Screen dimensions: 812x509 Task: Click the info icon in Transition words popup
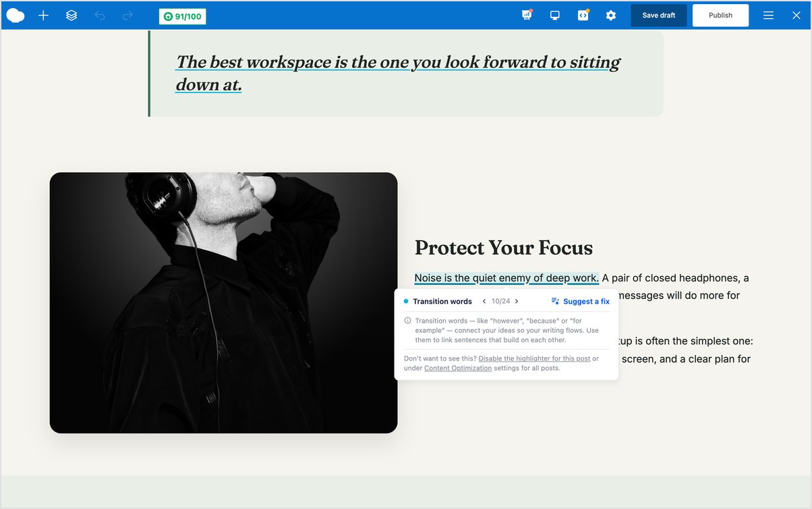point(407,321)
